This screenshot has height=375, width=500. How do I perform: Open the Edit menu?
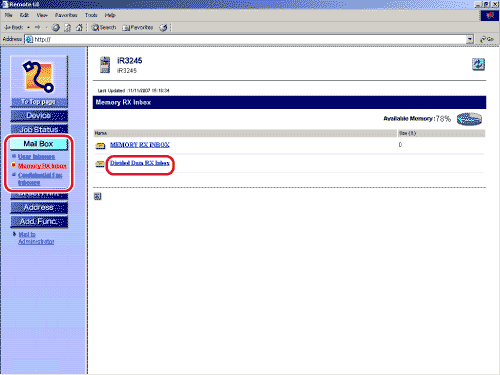24,15
